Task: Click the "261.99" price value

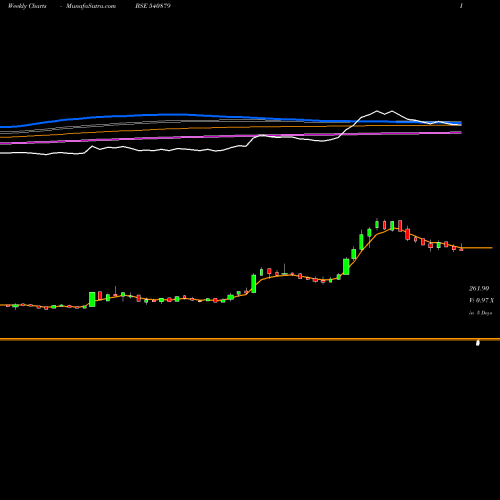Action: (479, 288)
